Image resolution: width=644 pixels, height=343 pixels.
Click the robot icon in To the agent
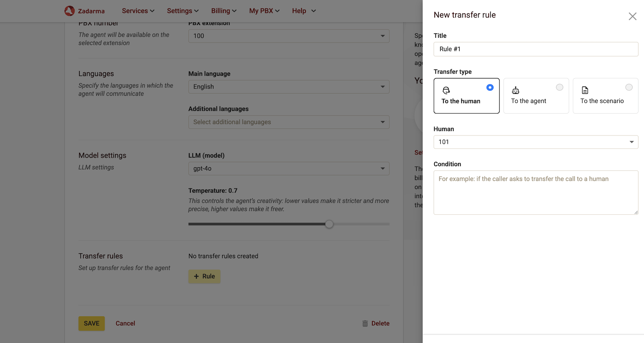click(x=516, y=90)
